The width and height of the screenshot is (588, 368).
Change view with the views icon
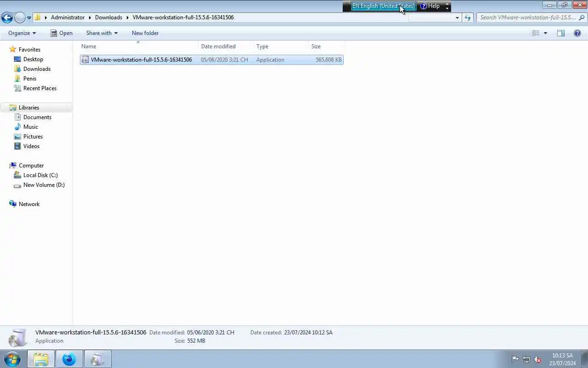pyautogui.click(x=536, y=33)
